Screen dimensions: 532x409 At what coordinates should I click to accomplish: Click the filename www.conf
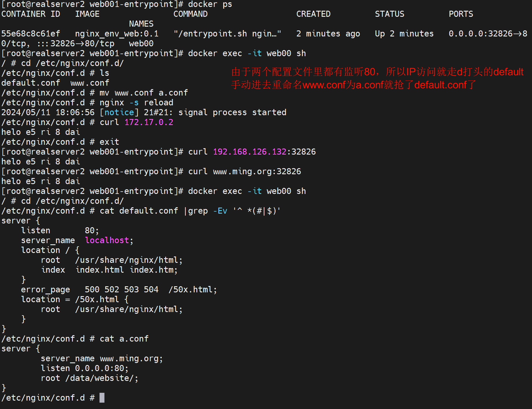click(89, 82)
